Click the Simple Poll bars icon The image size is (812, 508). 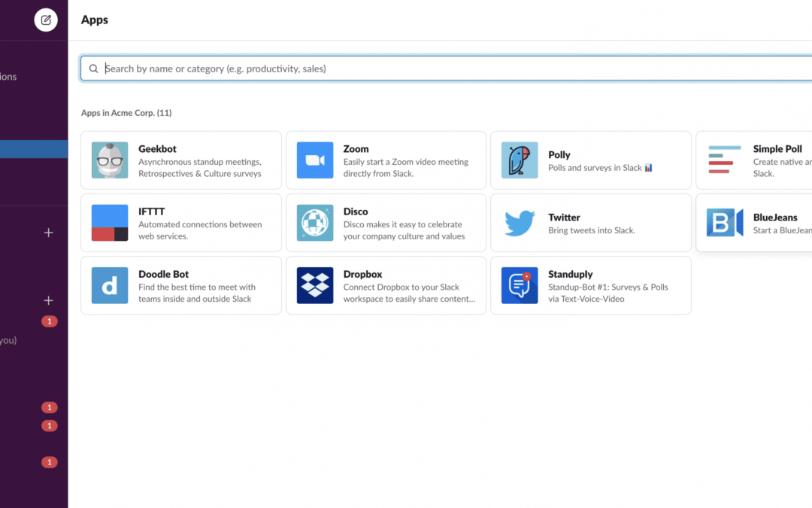point(725,160)
